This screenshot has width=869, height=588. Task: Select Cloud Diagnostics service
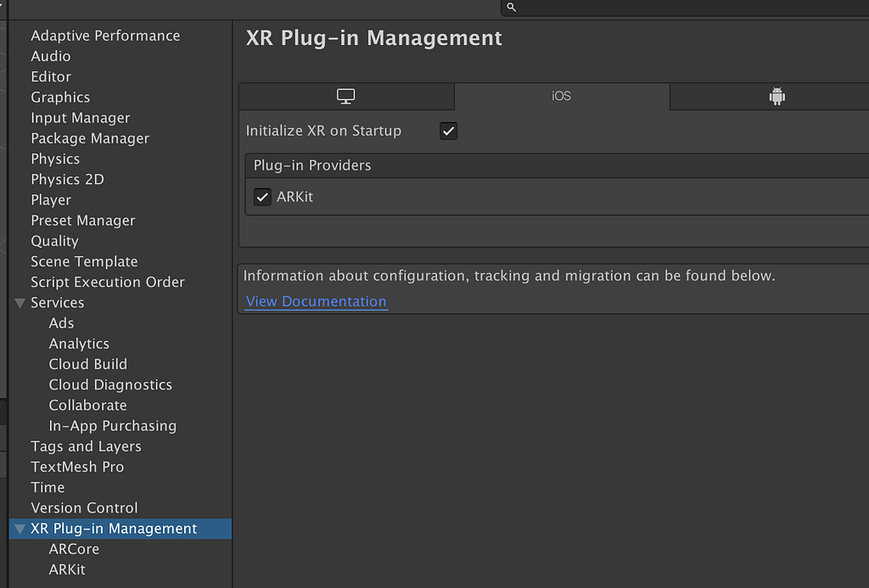[110, 384]
